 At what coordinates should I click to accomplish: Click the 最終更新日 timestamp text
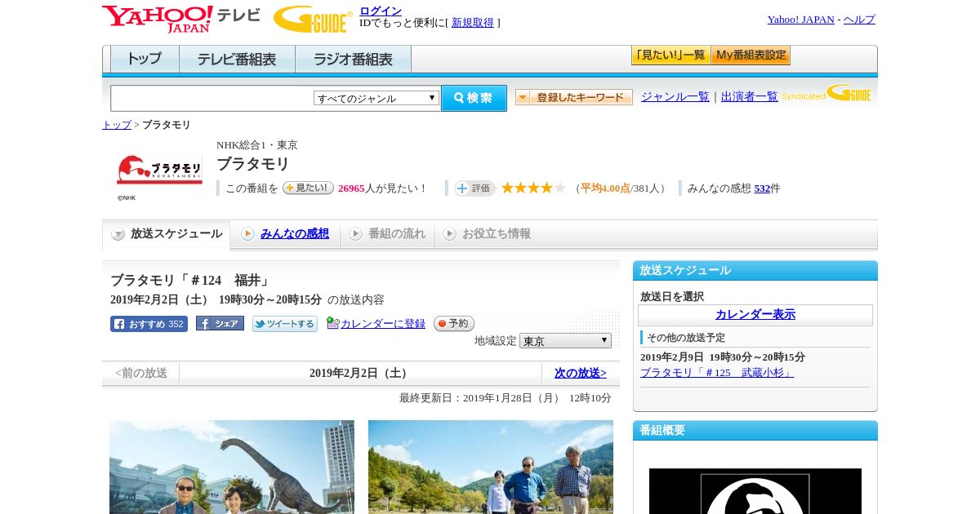(506, 398)
